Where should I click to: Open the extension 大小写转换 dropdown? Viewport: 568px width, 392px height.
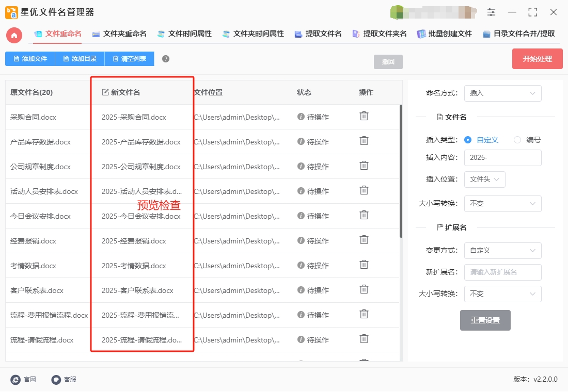coord(502,293)
